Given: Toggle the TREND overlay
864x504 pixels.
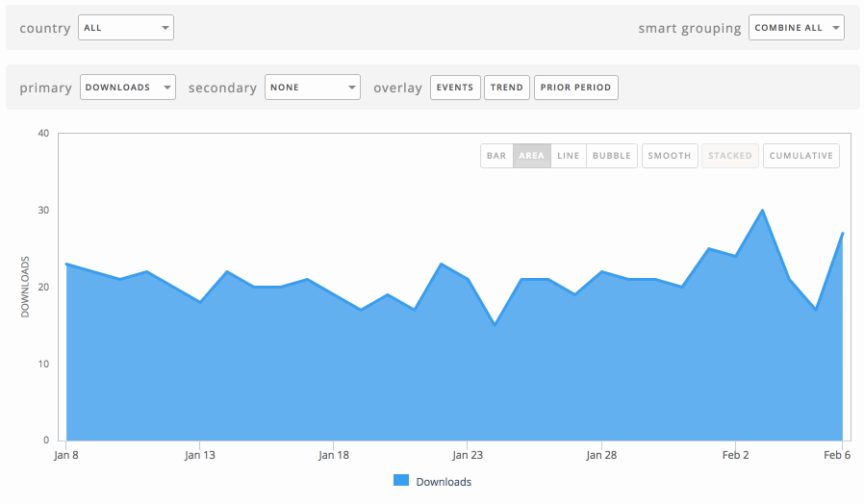Looking at the screenshot, I should point(507,88).
